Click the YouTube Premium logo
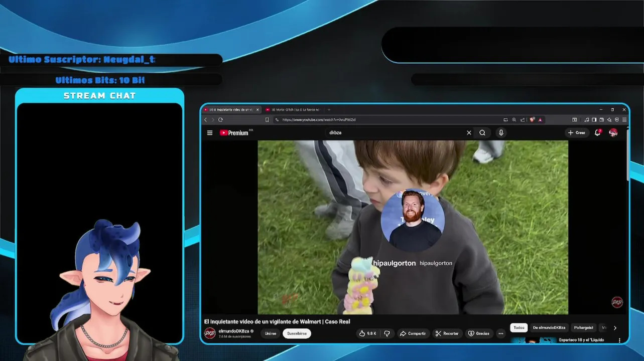The width and height of the screenshot is (644, 361). tap(234, 133)
